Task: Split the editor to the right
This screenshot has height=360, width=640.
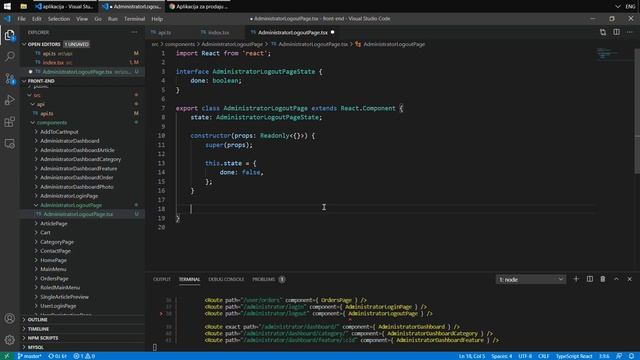Action: 616,32
